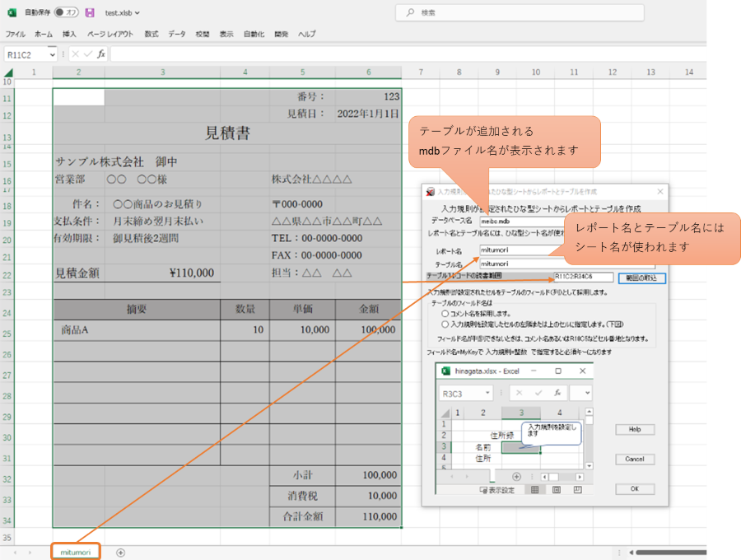Select page break view icon in hinagata preview

point(577,490)
